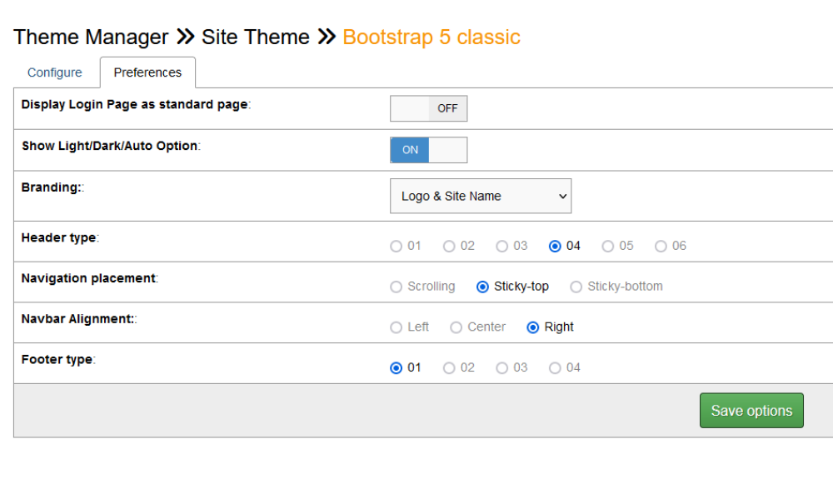This screenshot has height=504, width=833.
Task: Click the Site Theme breadcrumb
Action: 256,37
